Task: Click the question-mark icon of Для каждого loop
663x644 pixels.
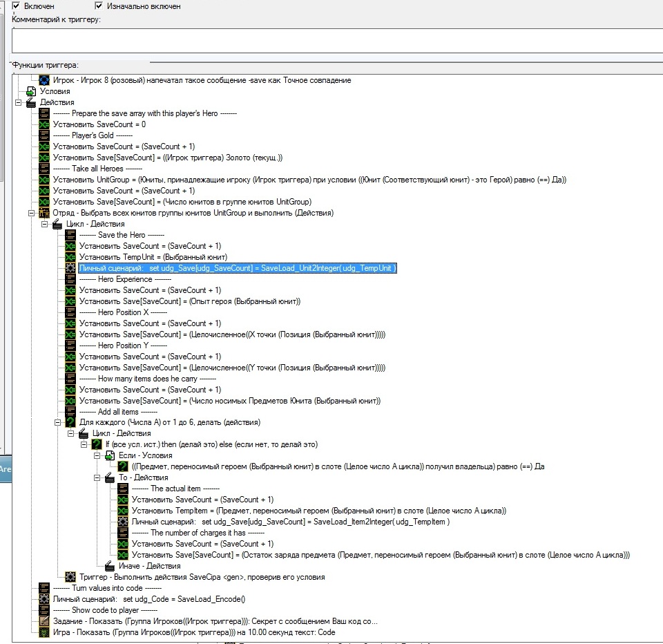Action: tap(70, 422)
